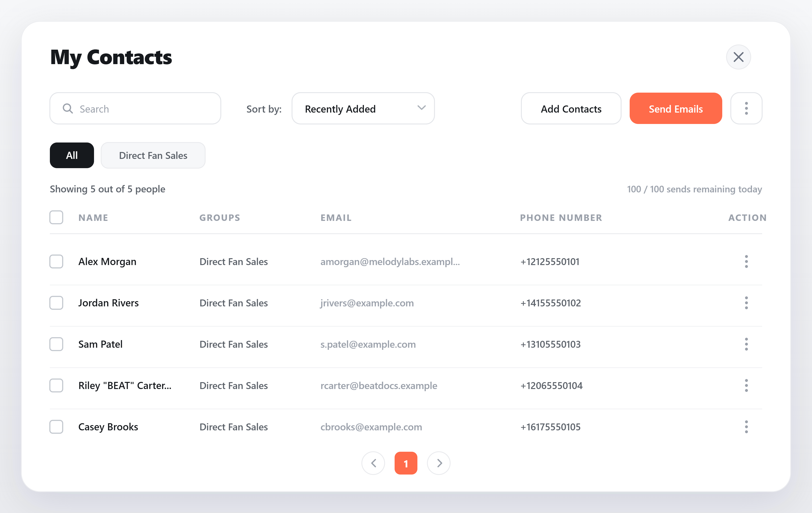Image resolution: width=812 pixels, height=513 pixels.
Task: Switch to Direct Fan Sales tab
Action: 153,156
